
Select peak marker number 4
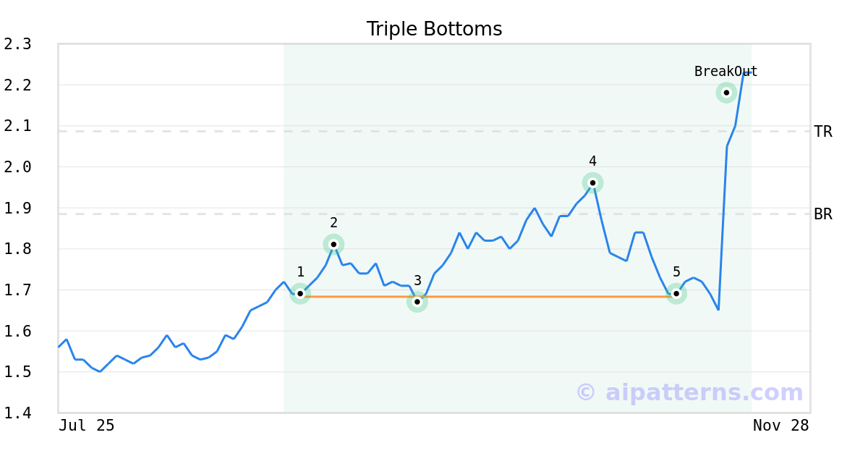(592, 182)
